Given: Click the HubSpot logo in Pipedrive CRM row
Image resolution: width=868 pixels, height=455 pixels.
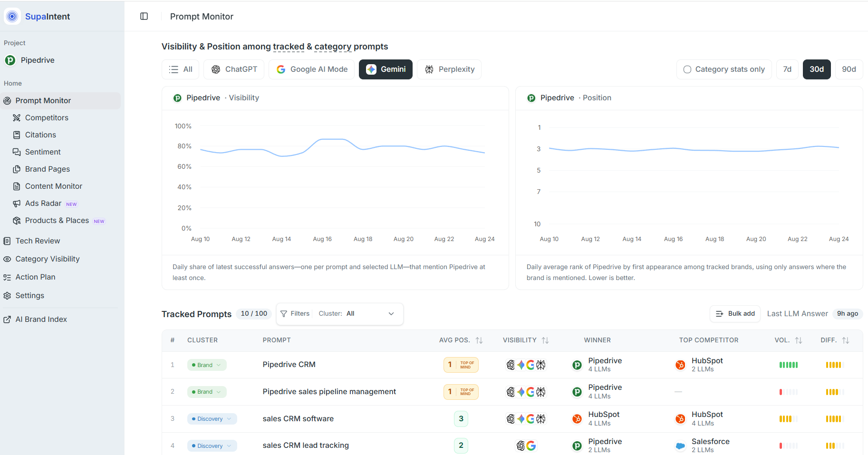Looking at the screenshot, I should click(681, 365).
